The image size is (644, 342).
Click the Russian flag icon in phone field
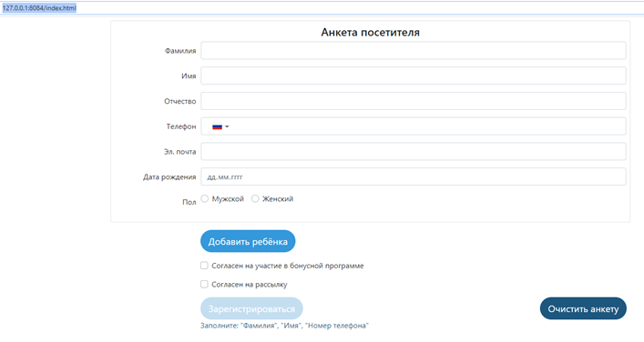217,126
